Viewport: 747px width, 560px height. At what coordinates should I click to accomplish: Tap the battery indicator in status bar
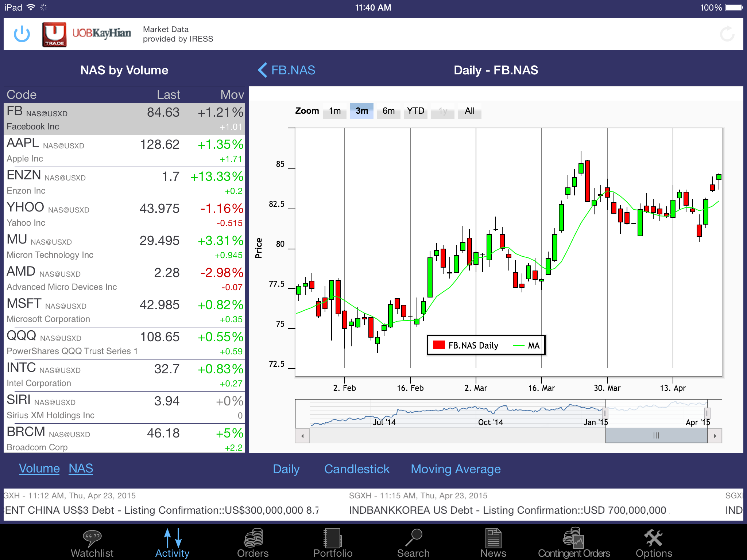(734, 8)
